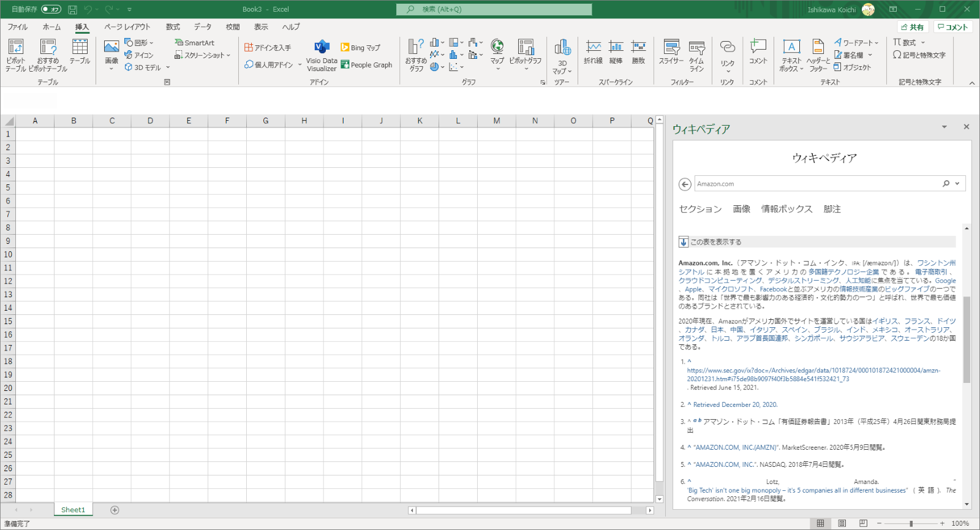The image size is (980, 530).
Task: Select the Sheet1 worksheet tab
Action: (73, 510)
